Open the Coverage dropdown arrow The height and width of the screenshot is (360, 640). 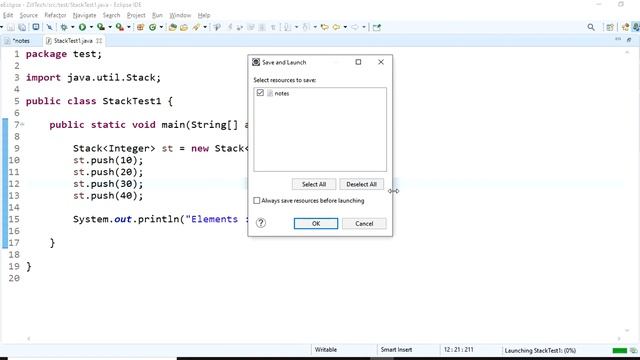coord(110,27)
